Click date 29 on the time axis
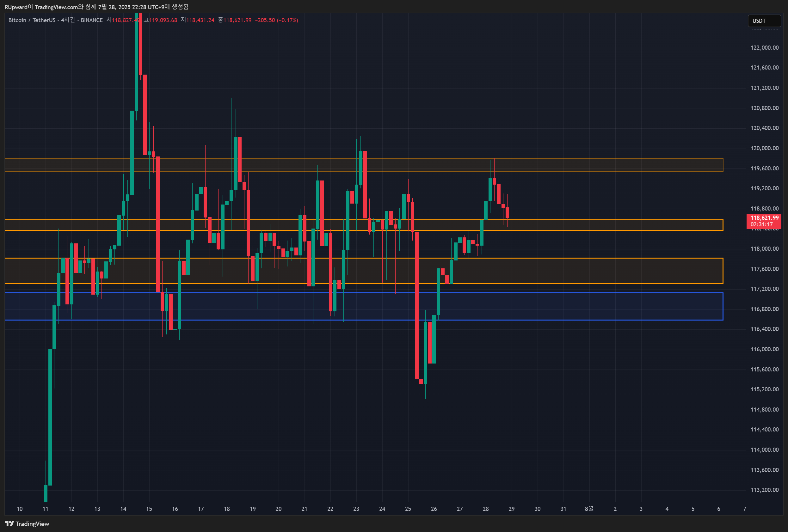This screenshot has width=788, height=532. (x=512, y=509)
